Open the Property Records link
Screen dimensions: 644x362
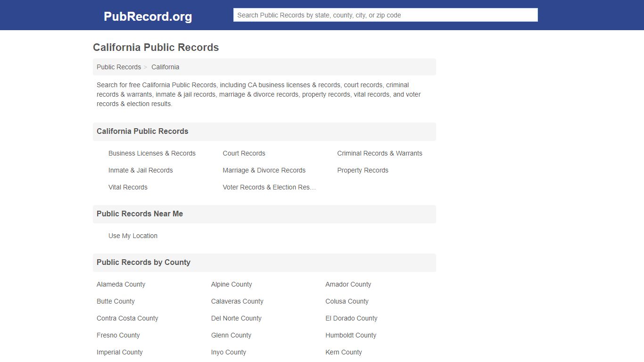[363, 170]
